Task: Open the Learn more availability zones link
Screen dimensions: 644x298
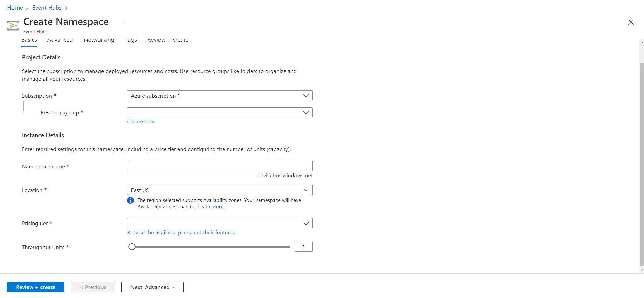Action: 211,207
